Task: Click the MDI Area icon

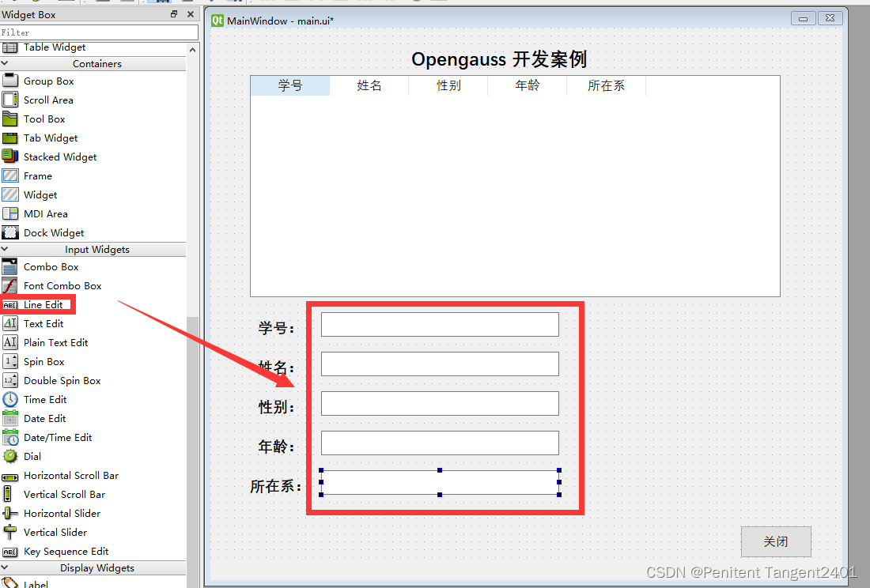Action: [x=10, y=214]
